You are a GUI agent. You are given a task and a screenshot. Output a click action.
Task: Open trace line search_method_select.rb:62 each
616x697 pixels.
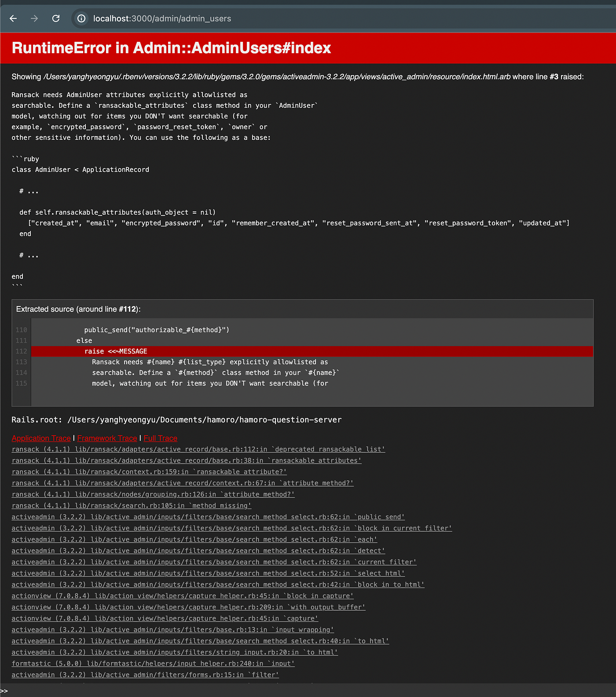194,540
